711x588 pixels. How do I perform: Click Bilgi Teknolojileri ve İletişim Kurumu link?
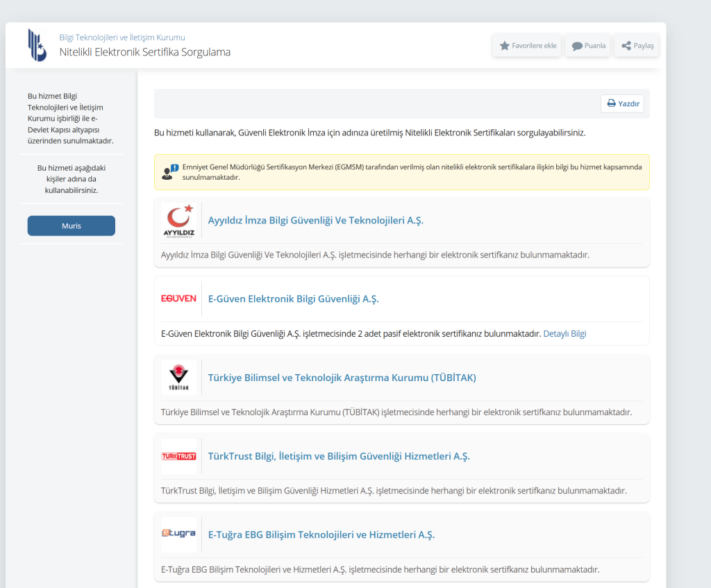(x=122, y=37)
